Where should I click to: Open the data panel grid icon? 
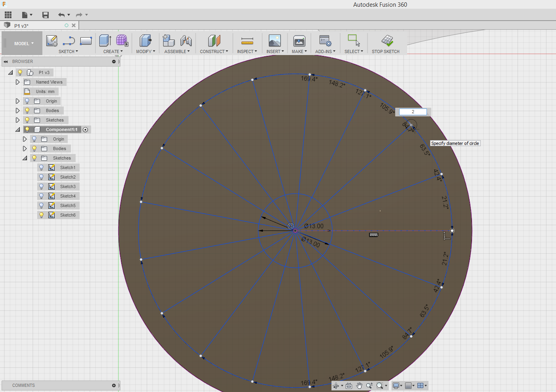(8, 15)
